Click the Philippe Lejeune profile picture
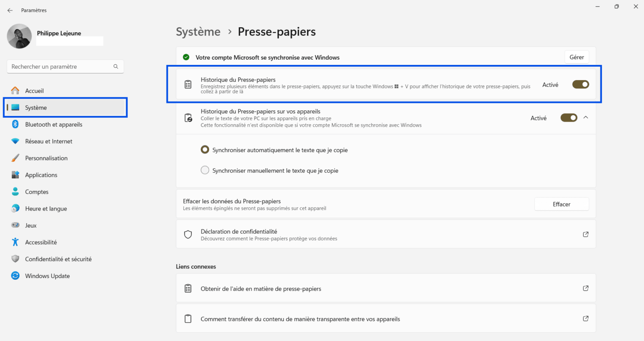This screenshot has width=644, height=341. [19, 36]
